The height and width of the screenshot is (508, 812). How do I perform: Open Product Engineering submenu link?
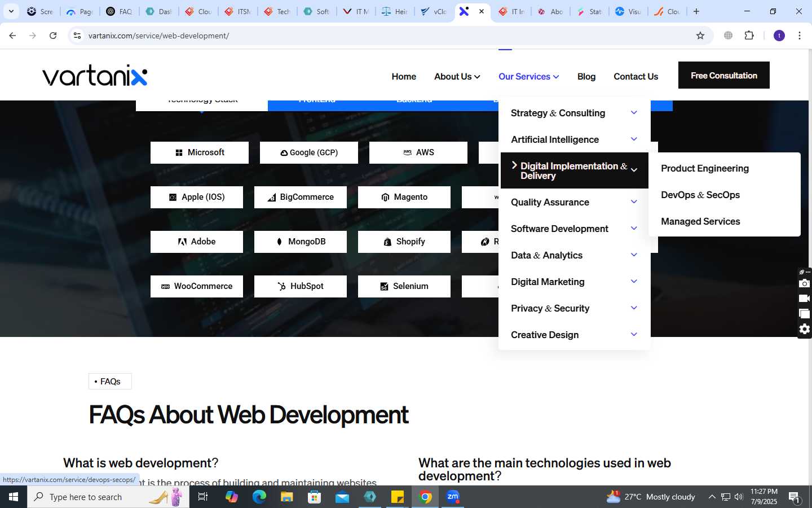coord(705,168)
